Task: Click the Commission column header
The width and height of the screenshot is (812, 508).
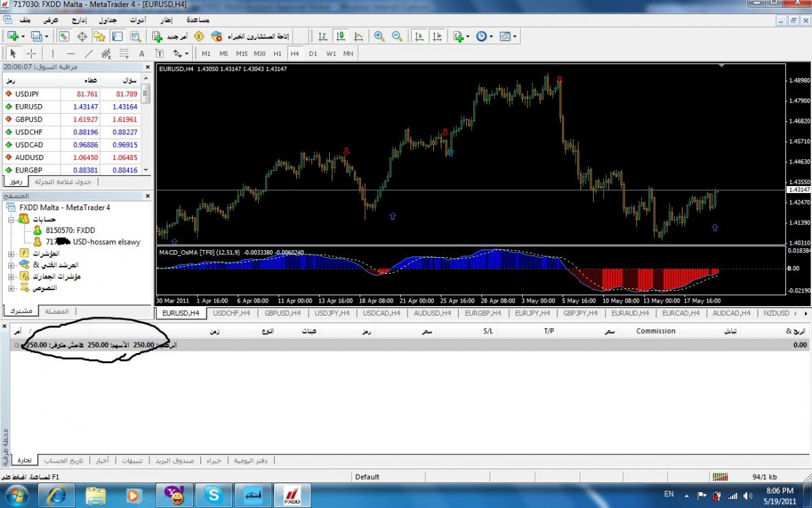Action: 656,331
